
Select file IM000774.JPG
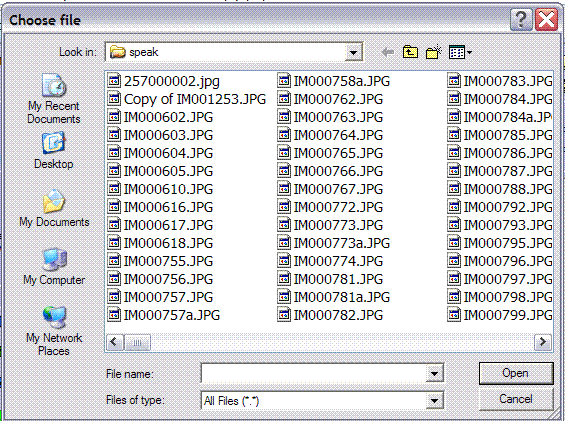pos(330,261)
